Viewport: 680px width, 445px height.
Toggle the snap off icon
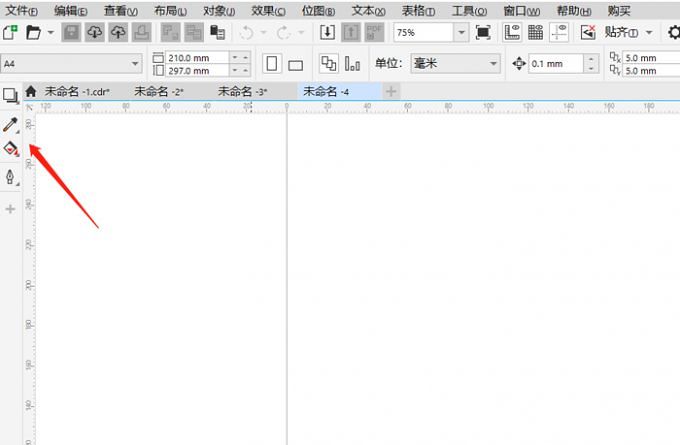point(588,33)
